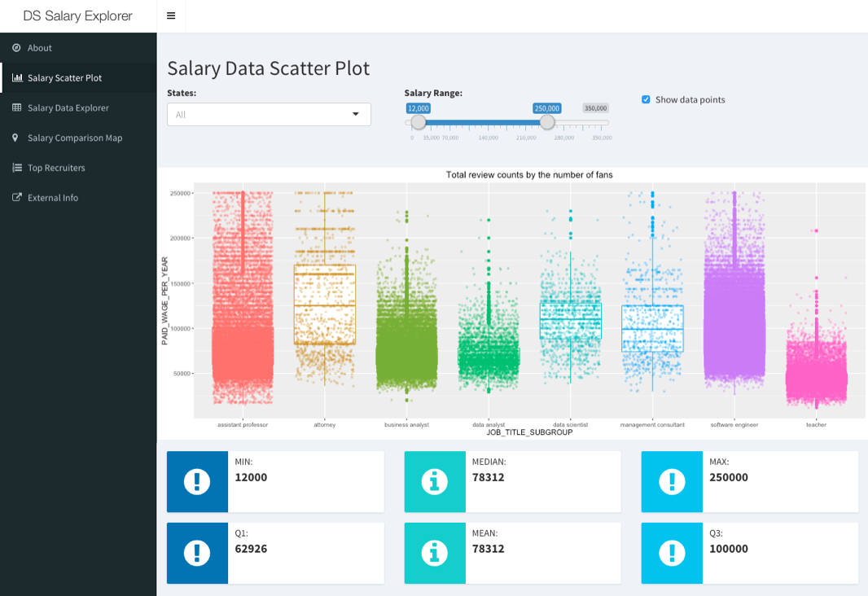Click the exclamation icon in the Q3 box

coord(672,553)
